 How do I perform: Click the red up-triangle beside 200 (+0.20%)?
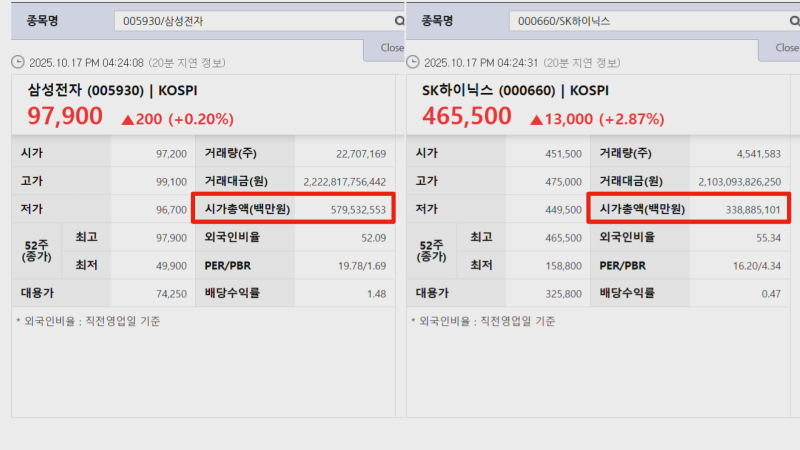[127, 119]
